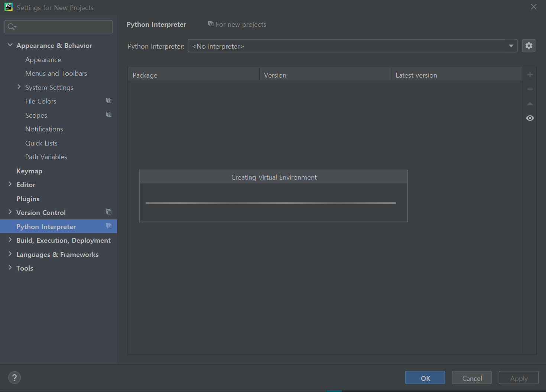This screenshot has width=546, height=392.
Task: Select Plugins settings page
Action: tap(28, 199)
